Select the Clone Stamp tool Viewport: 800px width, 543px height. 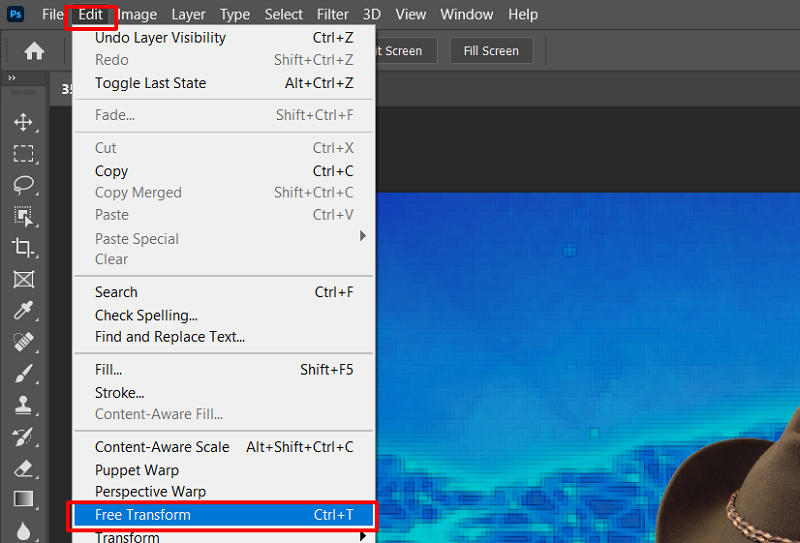(23, 405)
